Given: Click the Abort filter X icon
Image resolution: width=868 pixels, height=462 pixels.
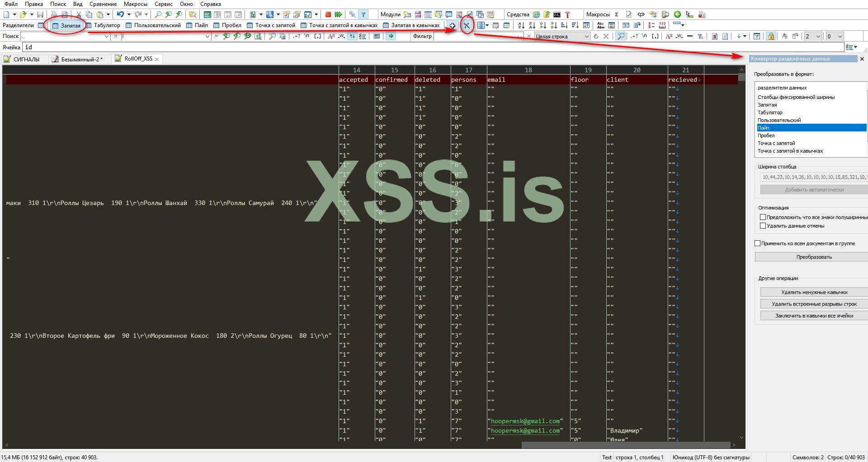Looking at the screenshot, I should [x=606, y=36].
